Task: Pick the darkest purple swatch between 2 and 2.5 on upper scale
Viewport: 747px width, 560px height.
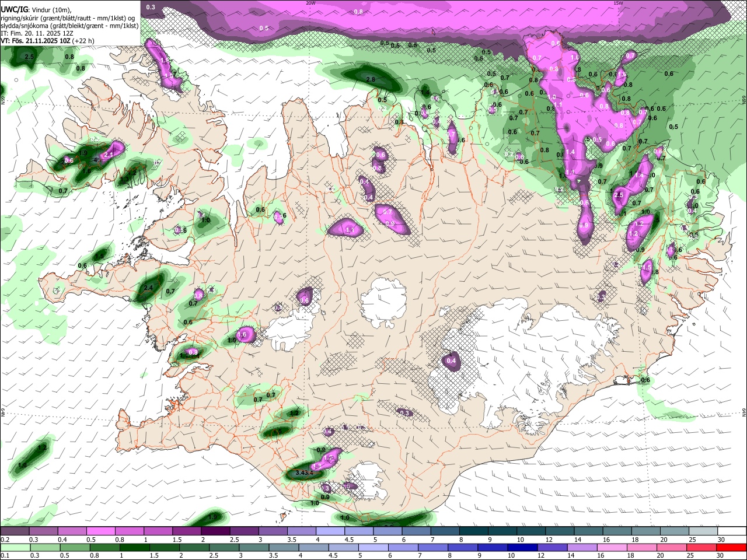Action: click(216, 531)
